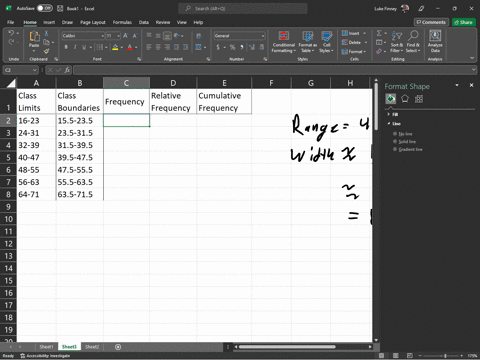Expand the Fill section in Format Shape
Screen dimensions: 480x360
[389, 114]
